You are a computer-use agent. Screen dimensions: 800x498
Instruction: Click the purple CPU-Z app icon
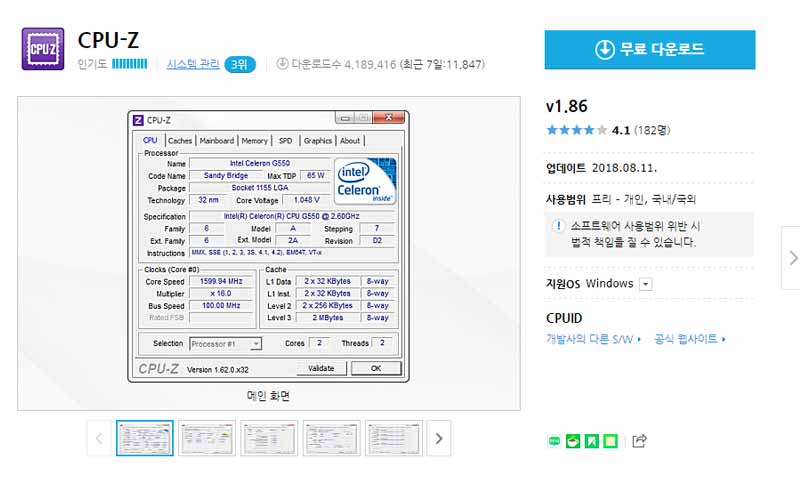click(x=43, y=49)
